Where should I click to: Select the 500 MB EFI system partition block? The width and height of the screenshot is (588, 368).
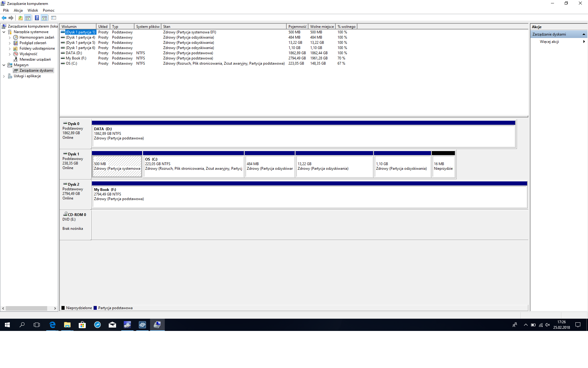[x=117, y=164]
